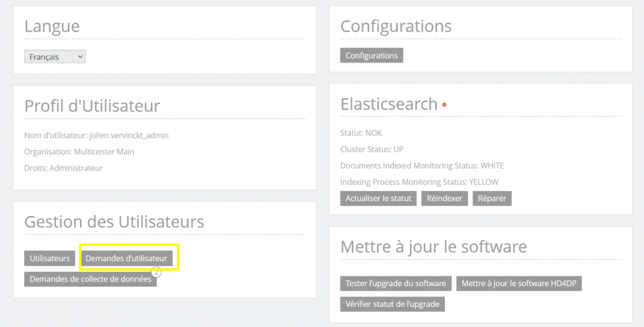Click Indexing Process Monitoring Status: YELLOW
This screenshot has width=644, height=327.
click(x=419, y=182)
